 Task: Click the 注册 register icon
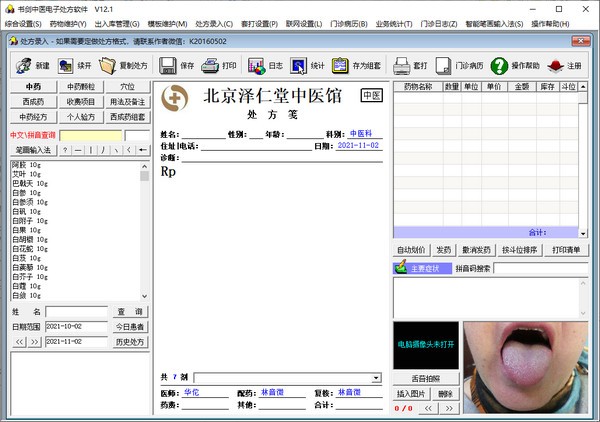(554, 65)
